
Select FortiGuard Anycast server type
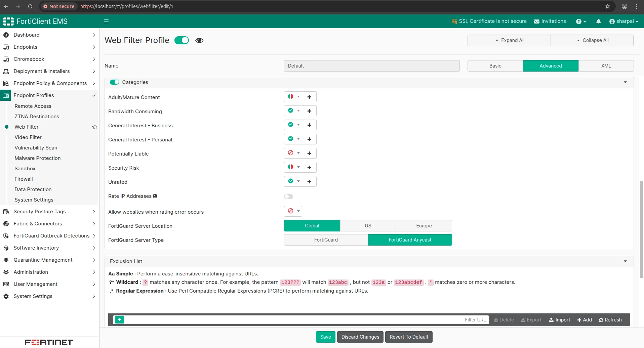pos(410,240)
